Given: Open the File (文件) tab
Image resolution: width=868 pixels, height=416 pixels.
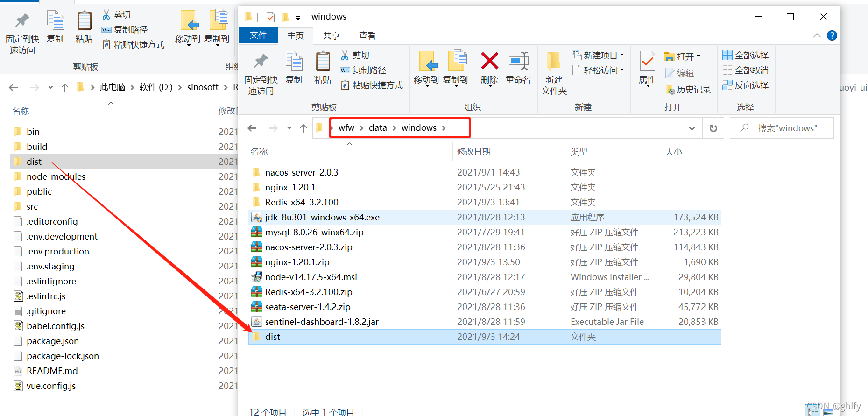Looking at the screenshot, I should coord(258,35).
